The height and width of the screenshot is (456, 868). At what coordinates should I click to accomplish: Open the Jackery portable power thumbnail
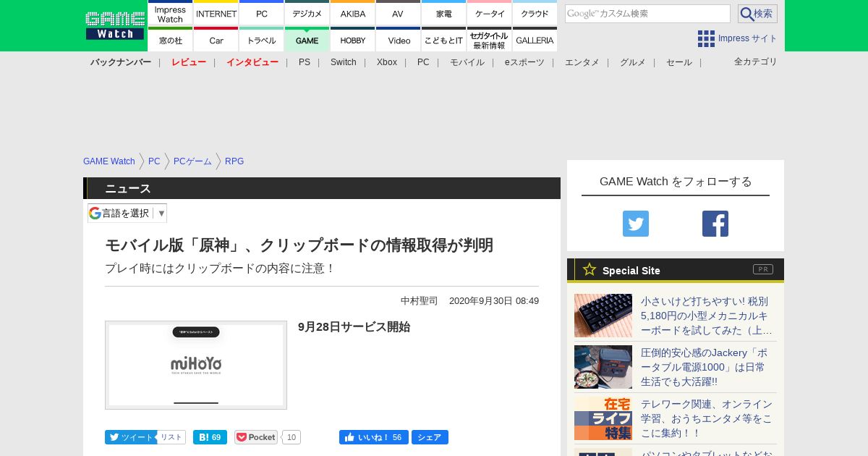click(603, 367)
